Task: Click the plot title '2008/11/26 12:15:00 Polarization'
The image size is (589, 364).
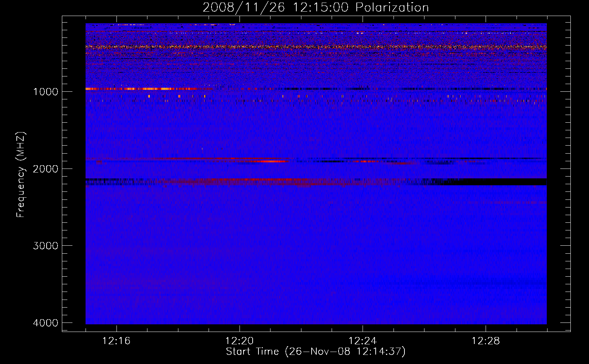Action: (x=316, y=7)
